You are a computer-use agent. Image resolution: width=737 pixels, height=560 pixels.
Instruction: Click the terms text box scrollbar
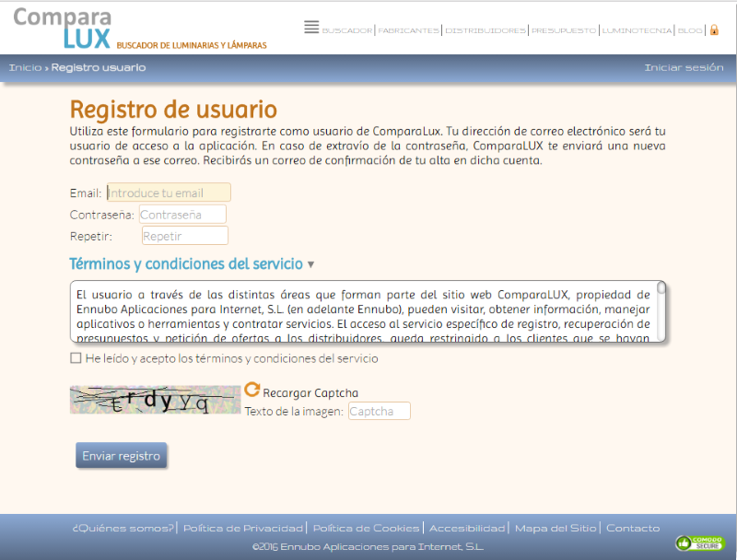tap(661, 311)
